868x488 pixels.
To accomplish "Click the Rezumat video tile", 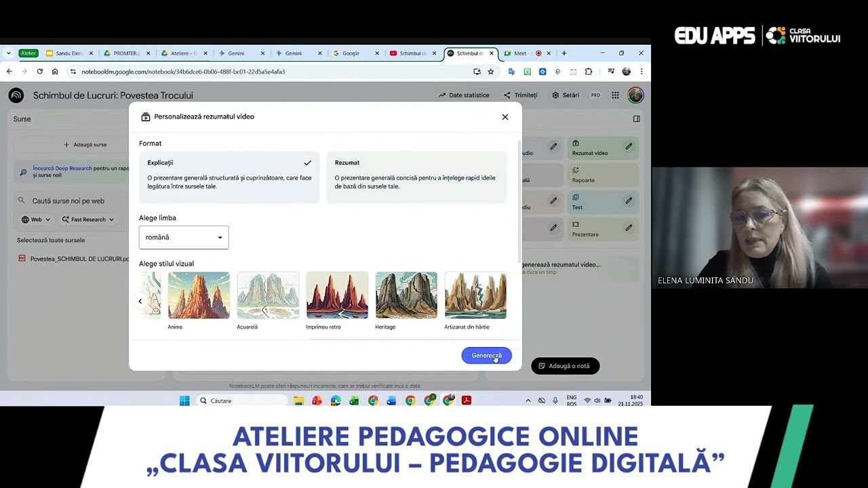I will tap(603, 148).
